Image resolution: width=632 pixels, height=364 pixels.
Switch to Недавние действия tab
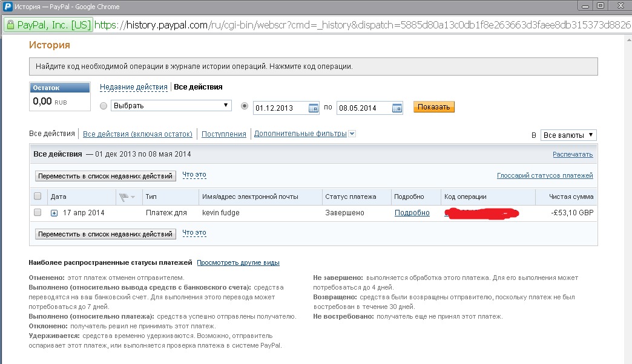(133, 87)
